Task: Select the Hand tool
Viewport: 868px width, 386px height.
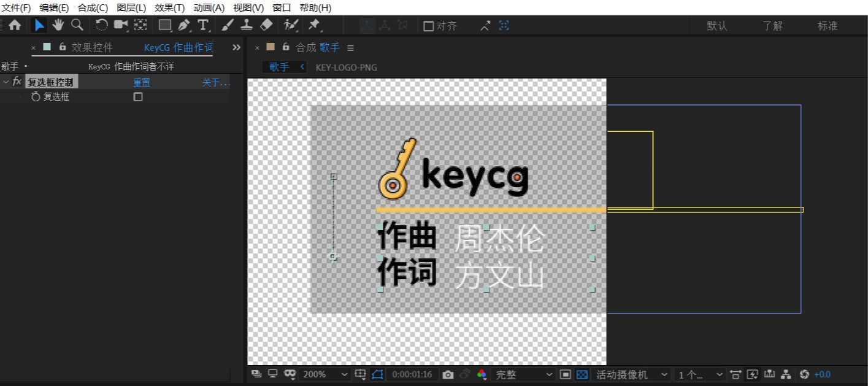Action: coord(58,25)
